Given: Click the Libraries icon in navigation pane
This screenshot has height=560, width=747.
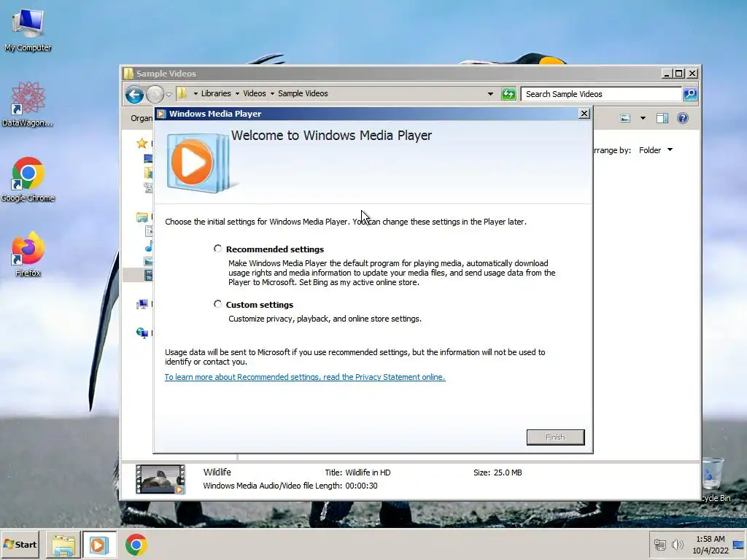Looking at the screenshot, I should 142,217.
